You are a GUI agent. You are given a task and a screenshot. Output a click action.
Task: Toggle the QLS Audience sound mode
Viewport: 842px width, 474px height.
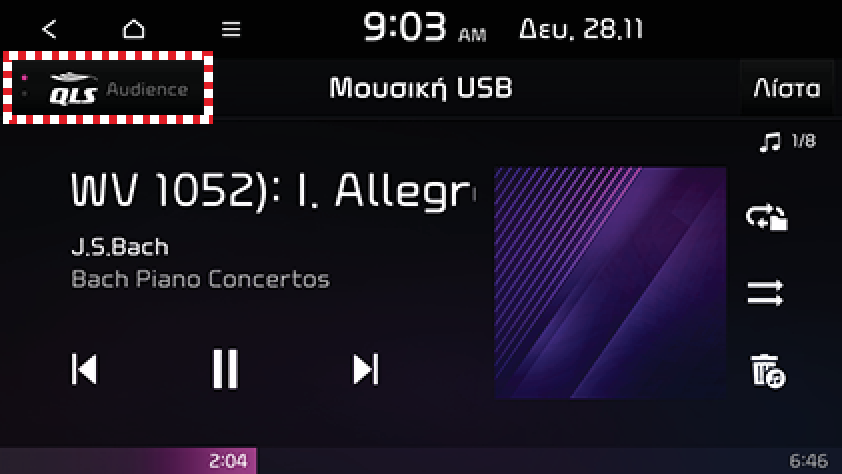(108, 88)
